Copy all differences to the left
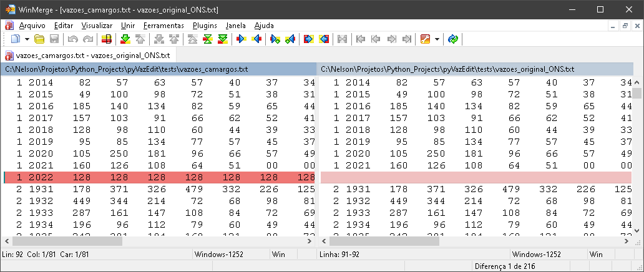Image resolution: width=644 pixels, height=272 pixels. coord(324,39)
